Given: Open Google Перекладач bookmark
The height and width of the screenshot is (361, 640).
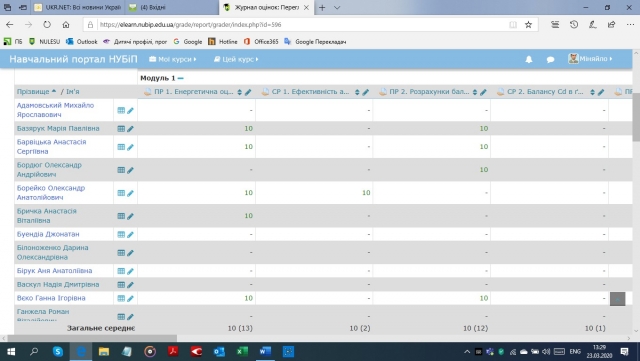Looking at the screenshot, I should 315,42.
